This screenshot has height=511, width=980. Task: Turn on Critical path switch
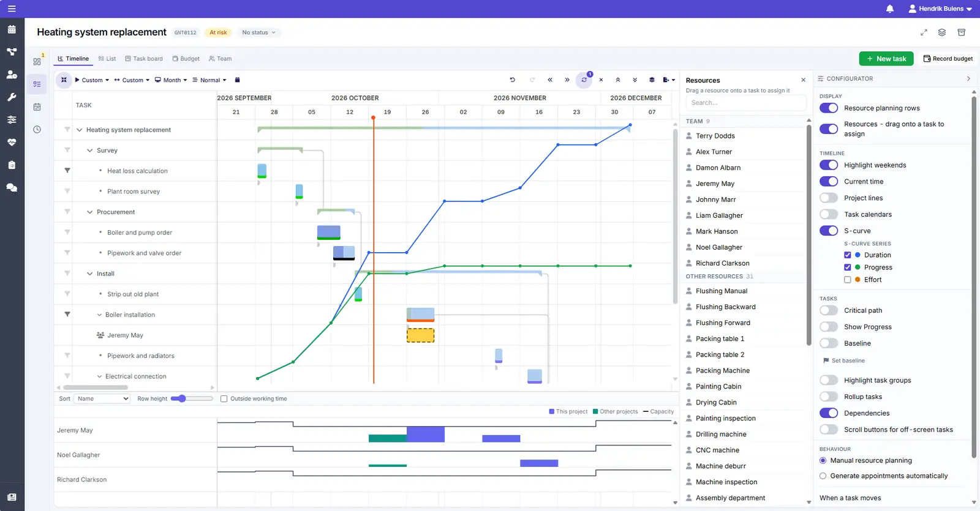829,310
